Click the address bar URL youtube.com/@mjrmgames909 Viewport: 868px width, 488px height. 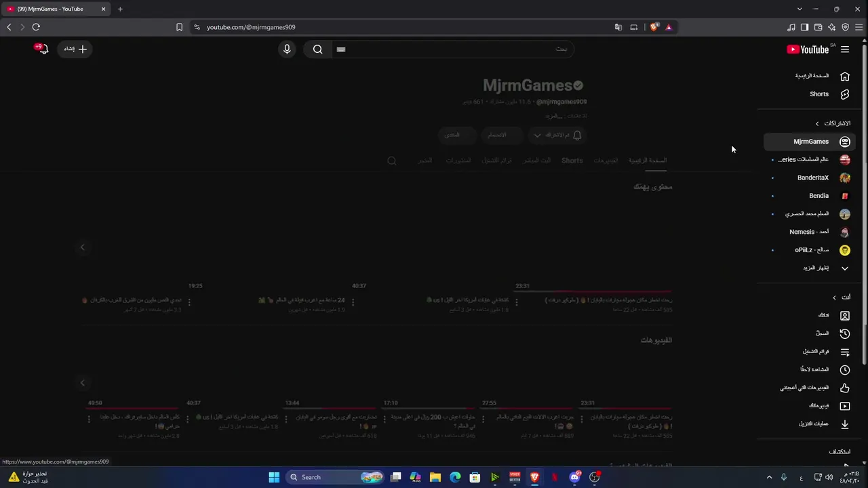(x=251, y=27)
